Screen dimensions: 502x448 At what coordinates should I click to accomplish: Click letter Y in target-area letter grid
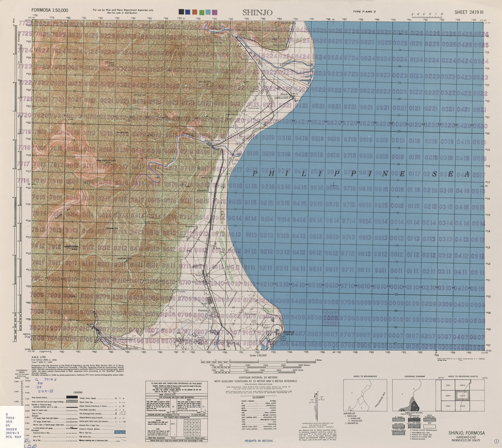pyautogui.click(x=198, y=434)
